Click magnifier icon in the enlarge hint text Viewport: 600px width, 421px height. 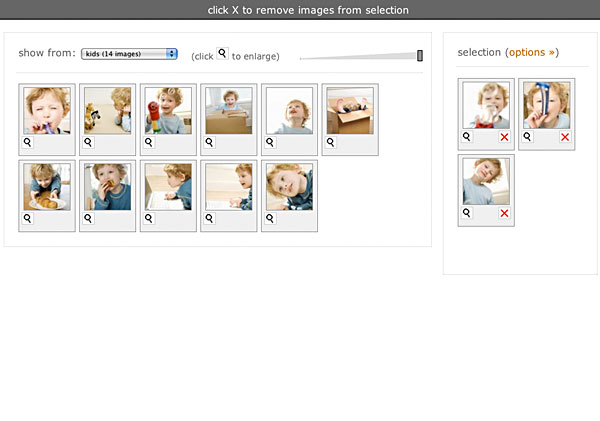[223, 54]
